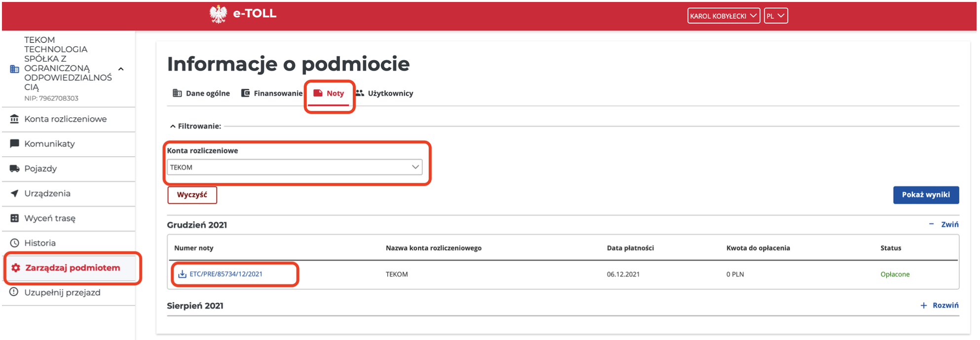Click the Nazwa konta rozliczeniowego column header

point(434,248)
